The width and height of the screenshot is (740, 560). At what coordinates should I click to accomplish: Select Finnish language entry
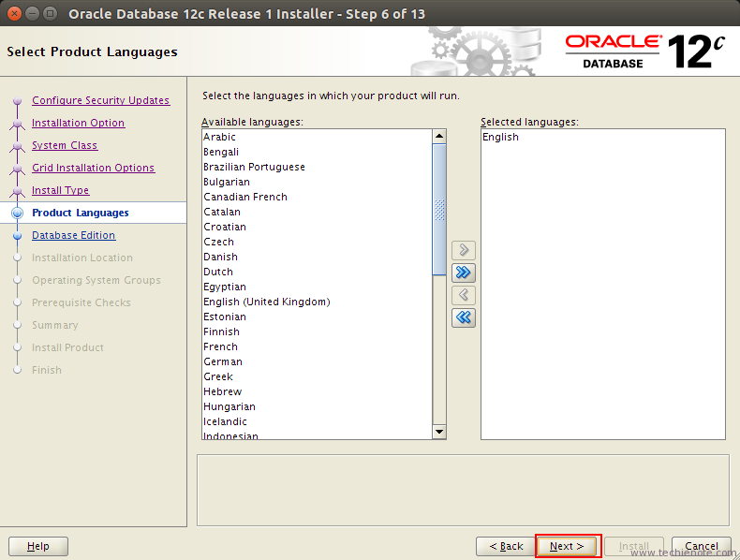pyautogui.click(x=317, y=332)
